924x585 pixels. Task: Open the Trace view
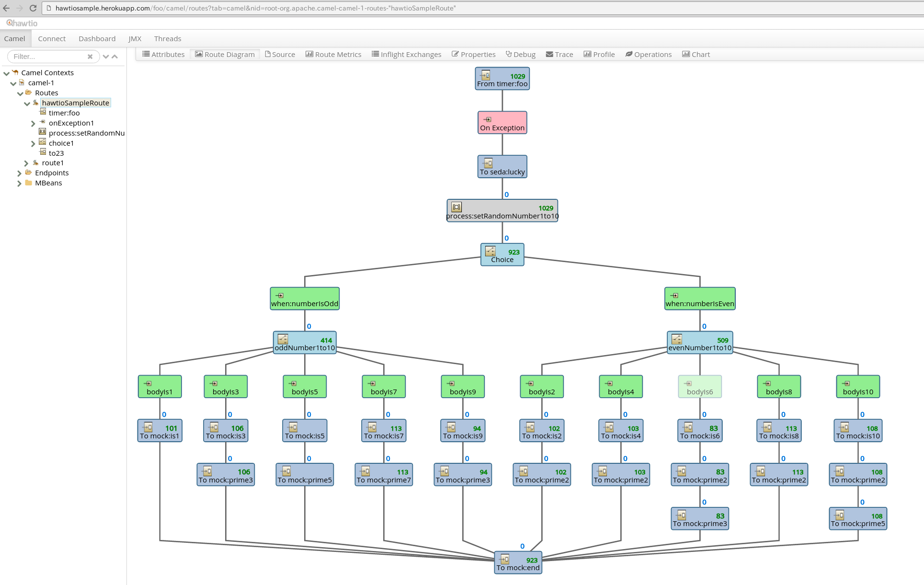[559, 54]
